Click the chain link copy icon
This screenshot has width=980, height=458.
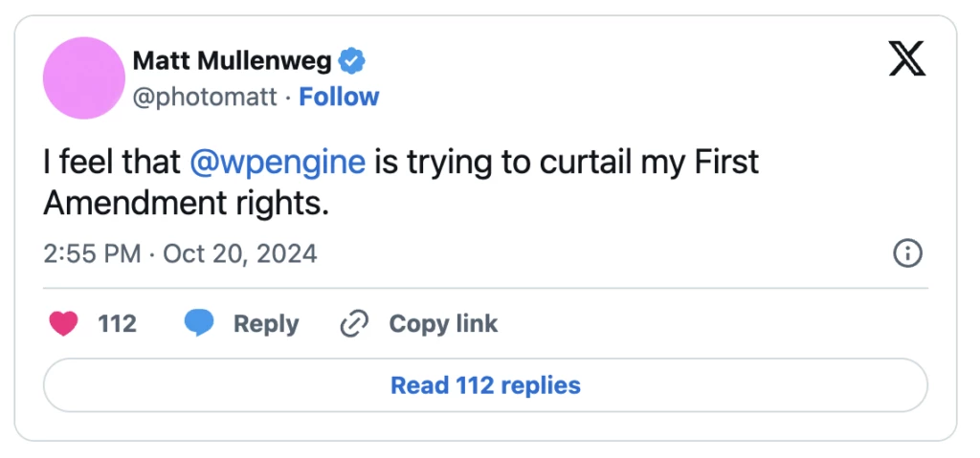[x=355, y=324]
